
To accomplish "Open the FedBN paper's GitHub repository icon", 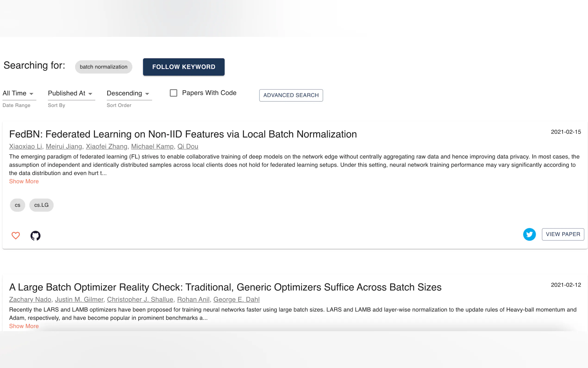I will 35,235.
